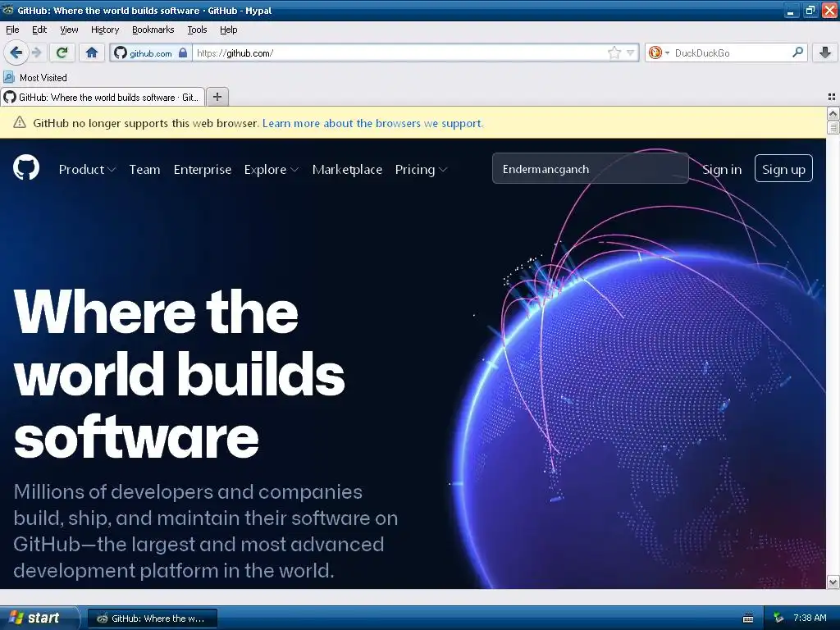Open the Help menu
The height and width of the screenshot is (630, 840).
pos(228,30)
